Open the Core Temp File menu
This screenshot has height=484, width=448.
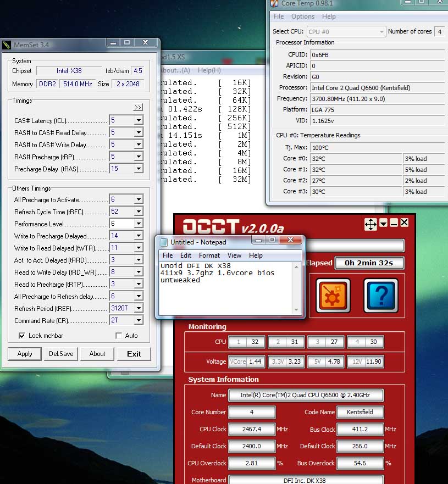pyautogui.click(x=279, y=16)
